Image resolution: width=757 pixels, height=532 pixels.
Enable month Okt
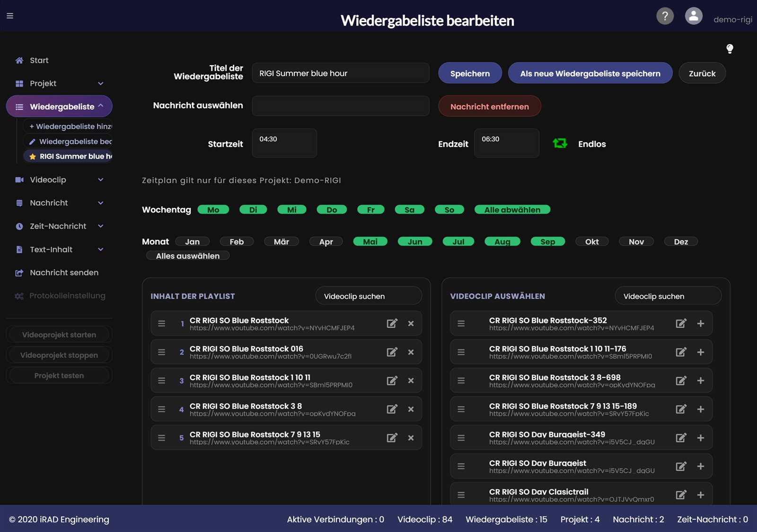coord(592,242)
